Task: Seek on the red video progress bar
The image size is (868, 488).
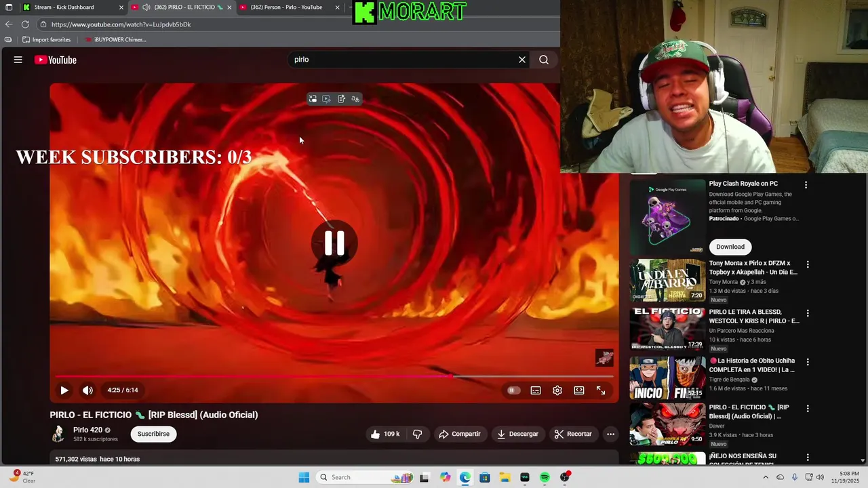Action: [x=334, y=376]
